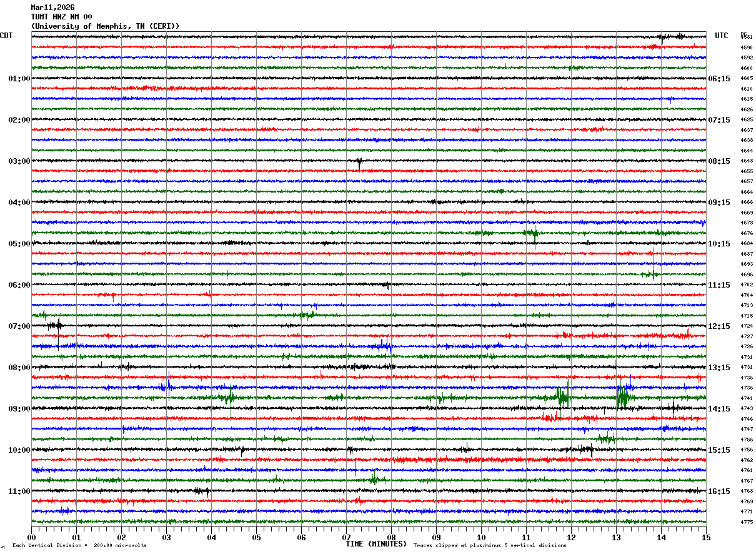Select the "05:00" CDT hour label
The width and height of the screenshot is (756, 554).
(x=19, y=244)
